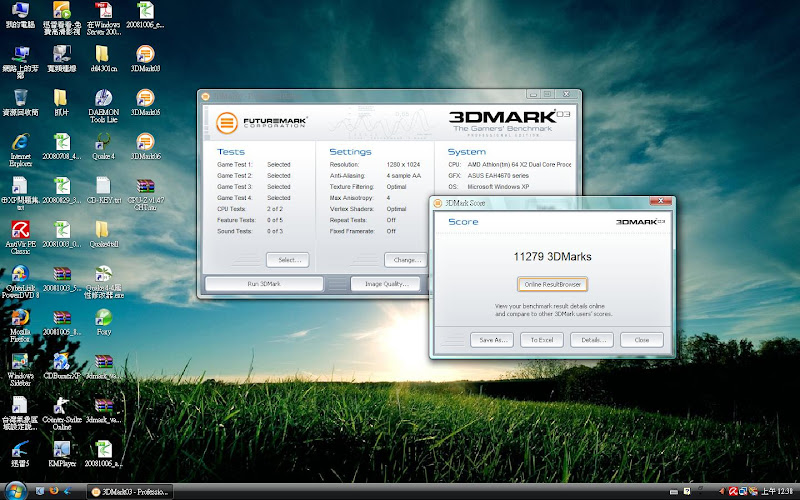The image size is (800, 500).
Task: Select the Quake4tall folder icon
Action: click(x=104, y=233)
